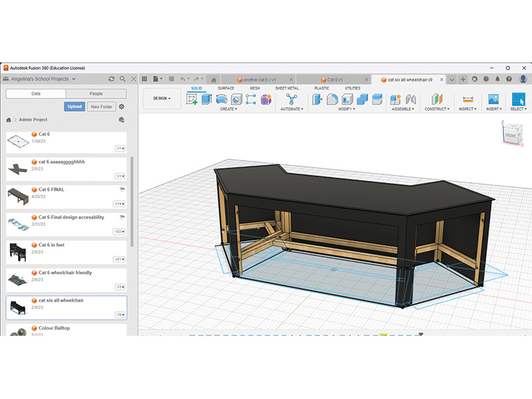The height and width of the screenshot is (399, 532).
Task: Click the Joint icon in Assemble
Action: click(x=410, y=99)
